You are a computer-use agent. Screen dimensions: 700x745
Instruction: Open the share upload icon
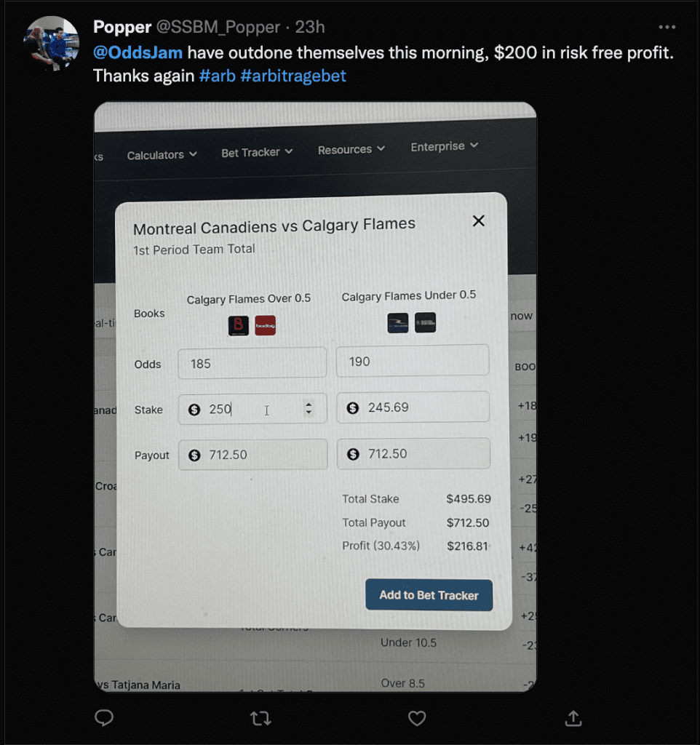pyautogui.click(x=573, y=718)
